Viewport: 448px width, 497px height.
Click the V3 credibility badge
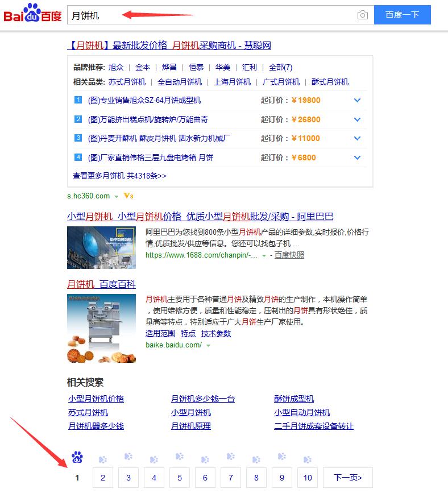tap(128, 196)
